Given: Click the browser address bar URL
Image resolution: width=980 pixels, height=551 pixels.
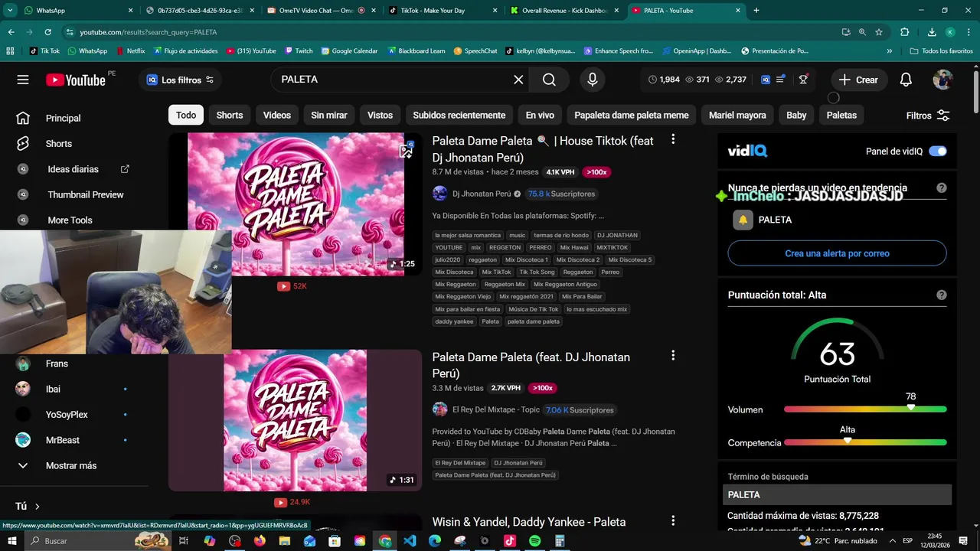Looking at the screenshot, I should (148, 32).
